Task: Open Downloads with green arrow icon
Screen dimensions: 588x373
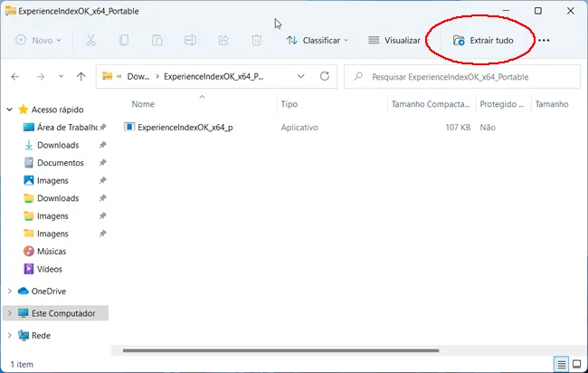Action: click(x=58, y=145)
